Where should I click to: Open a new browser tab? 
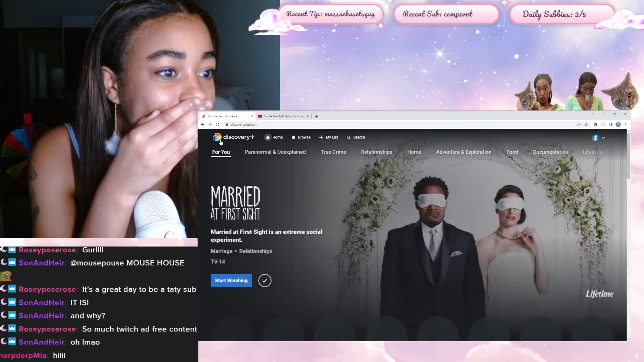316,116
